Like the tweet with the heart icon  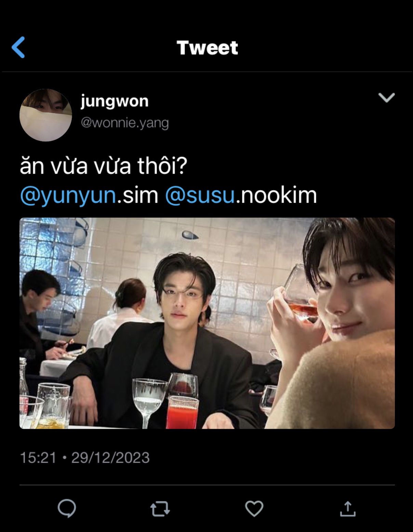254,508
